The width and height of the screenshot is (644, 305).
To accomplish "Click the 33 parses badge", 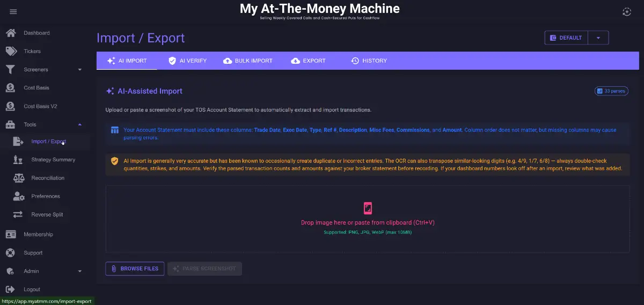I will tap(611, 91).
